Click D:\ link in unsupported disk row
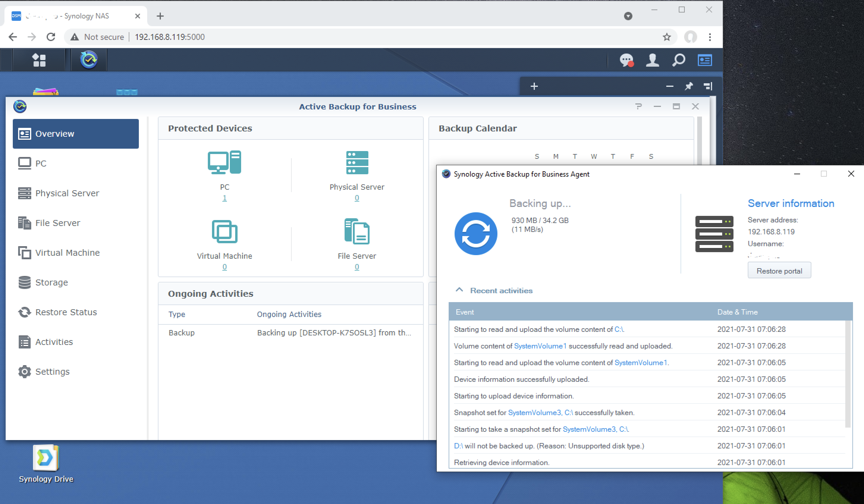Viewport: 864px width, 504px height. tap(458, 446)
